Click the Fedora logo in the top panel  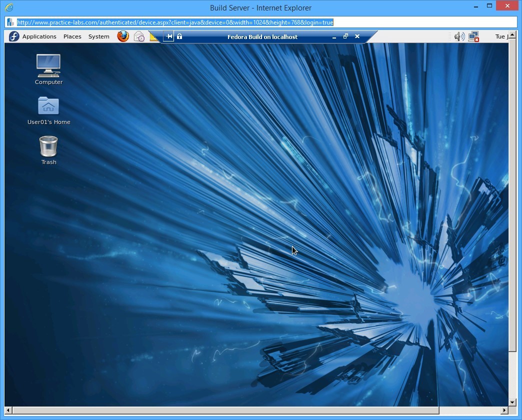pyautogui.click(x=14, y=36)
